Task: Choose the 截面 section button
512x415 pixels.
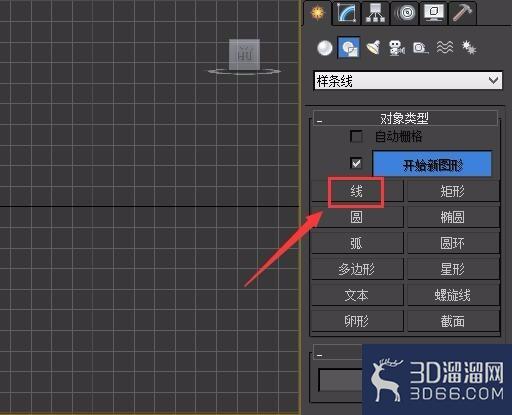Action: [453, 321]
